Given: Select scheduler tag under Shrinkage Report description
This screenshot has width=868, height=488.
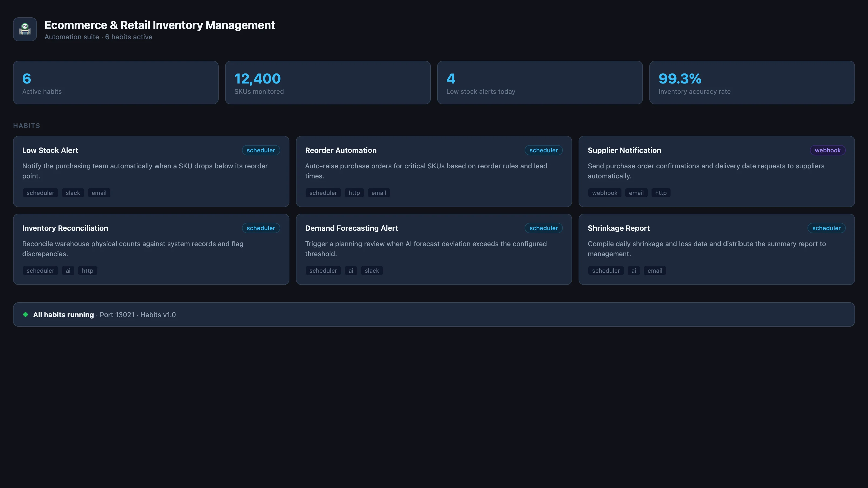Looking at the screenshot, I should click(x=606, y=271).
